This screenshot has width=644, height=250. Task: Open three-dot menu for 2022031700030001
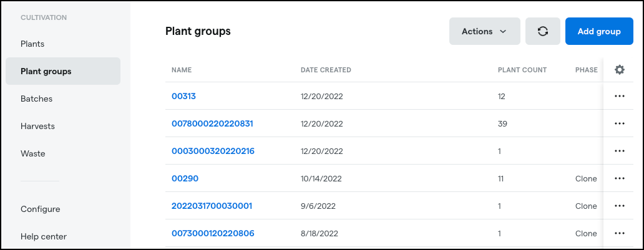coord(620,206)
